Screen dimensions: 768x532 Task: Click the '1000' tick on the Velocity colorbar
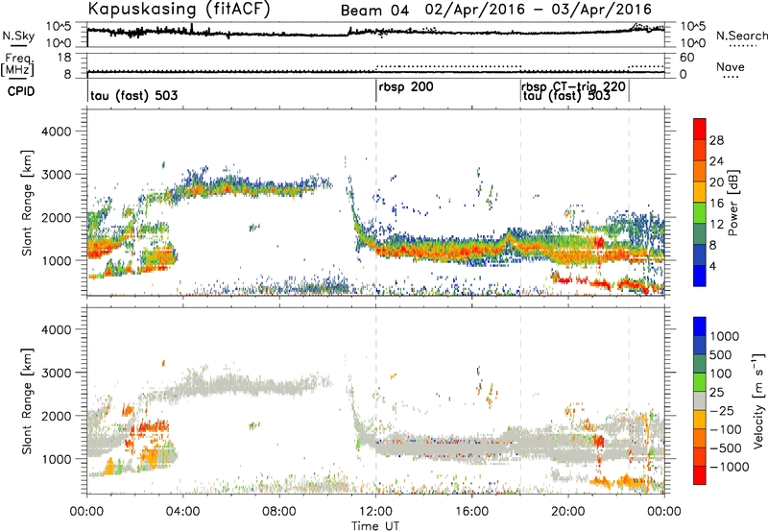point(725,336)
